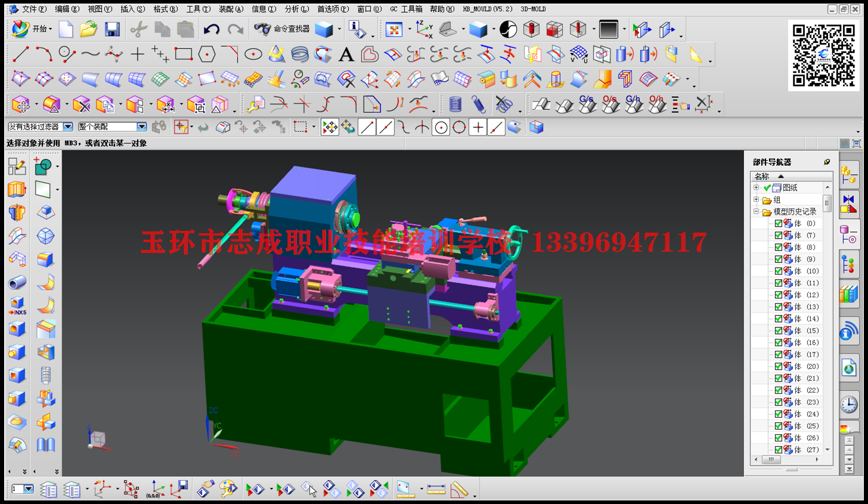Uncheck the 体 (11) checkbox
The height and width of the screenshot is (504, 868).
point(778,283)
